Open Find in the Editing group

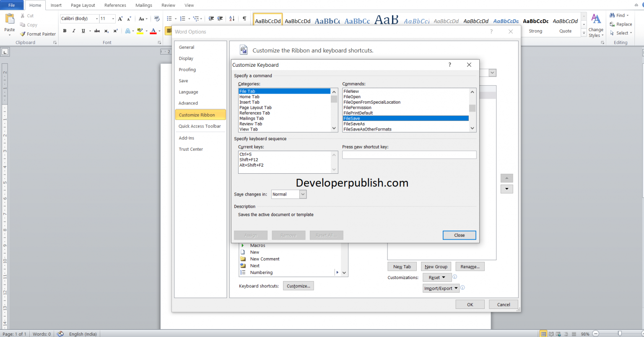(x=617, y=15)
